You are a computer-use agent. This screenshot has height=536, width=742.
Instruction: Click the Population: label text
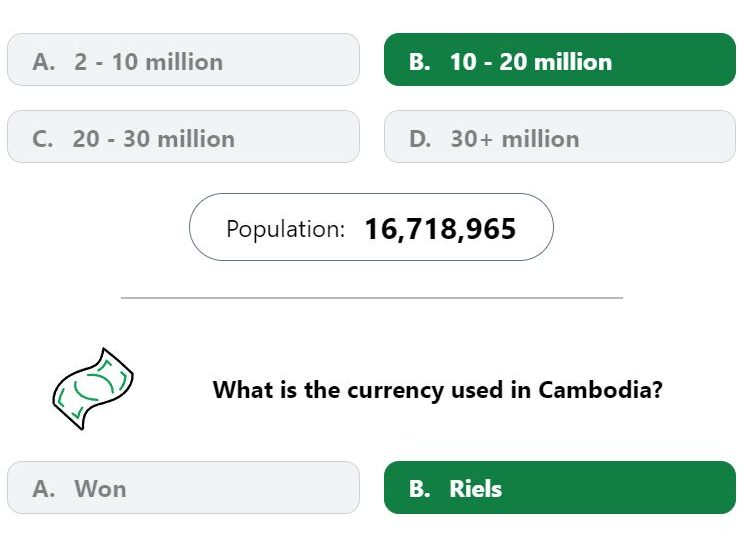(285, 229)
